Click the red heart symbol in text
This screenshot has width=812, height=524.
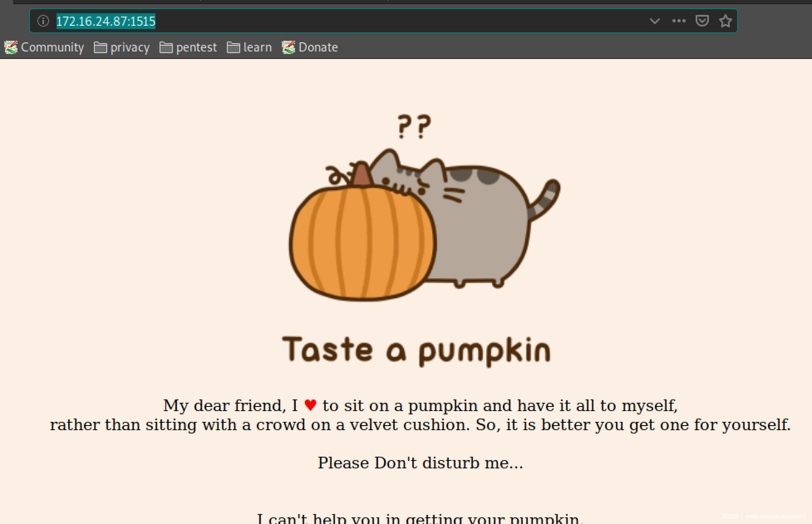(x=310, y=405)
